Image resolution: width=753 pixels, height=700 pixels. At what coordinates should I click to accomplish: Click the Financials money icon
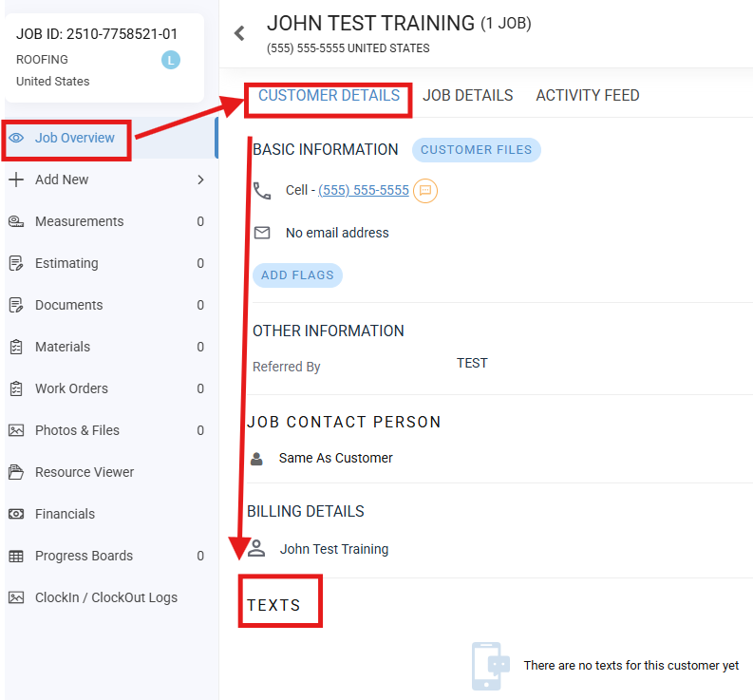point(16,514)
